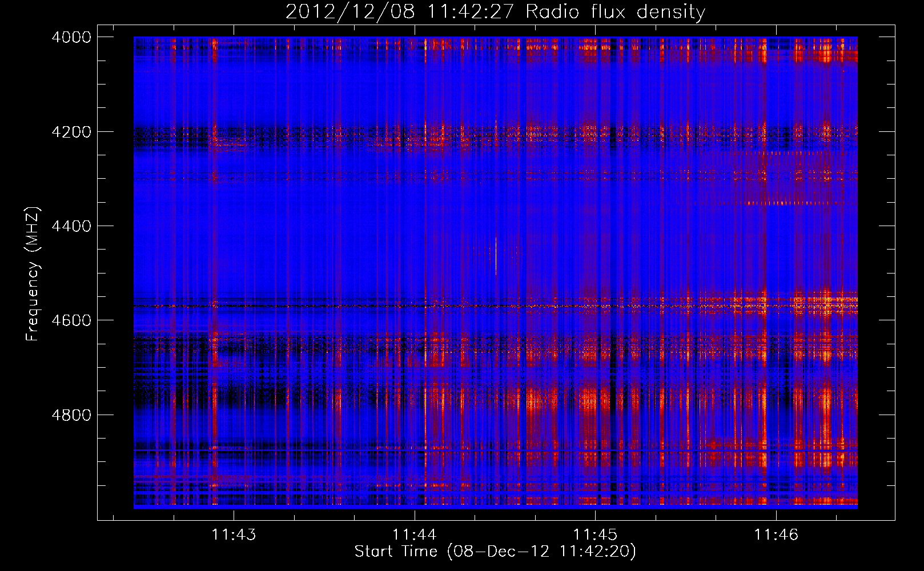This screenshot has width=924, height=571.
Task: Click the bright yellow vertical spike near 4450 MHz
Action: click(x=496, y=255)
